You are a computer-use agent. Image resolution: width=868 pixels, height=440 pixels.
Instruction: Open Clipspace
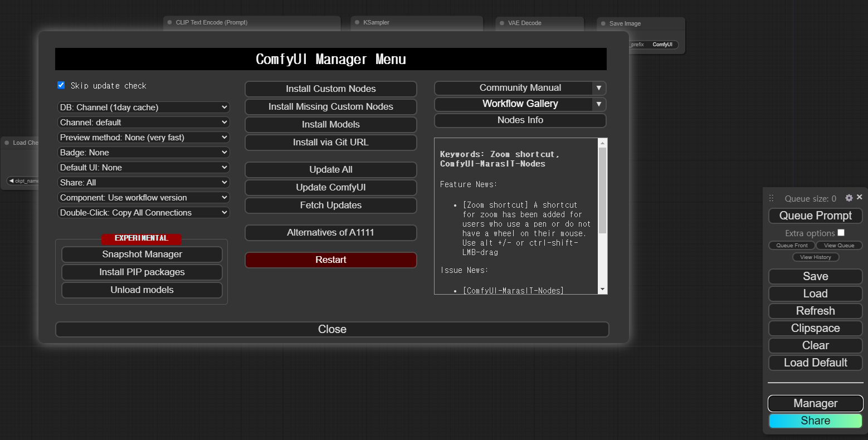coord(816,329)
